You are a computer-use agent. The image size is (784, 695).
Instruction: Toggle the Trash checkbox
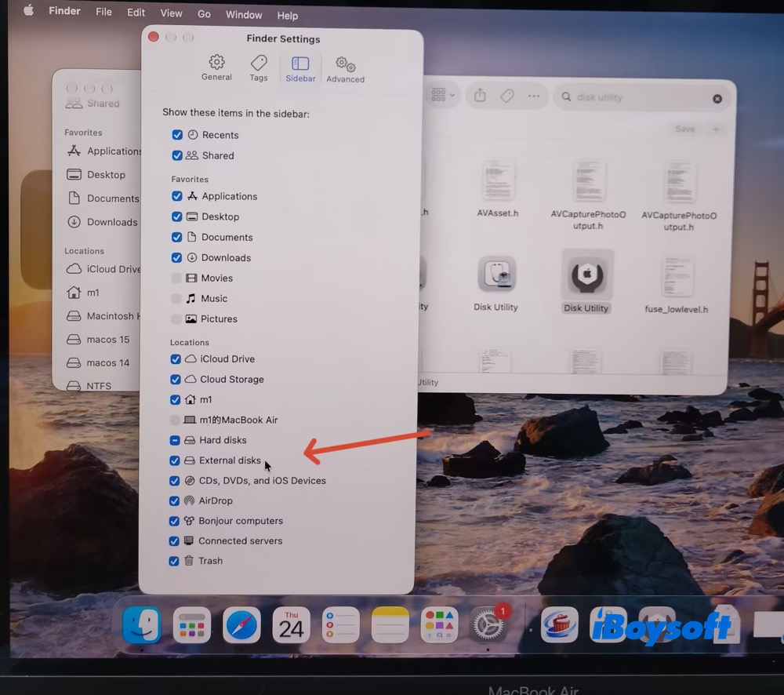(173, 561)
